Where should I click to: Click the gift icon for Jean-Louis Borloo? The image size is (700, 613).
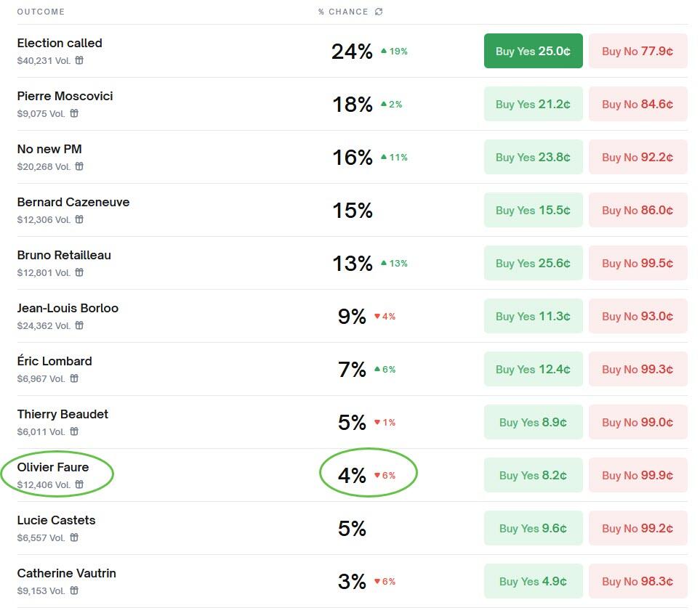79,325
